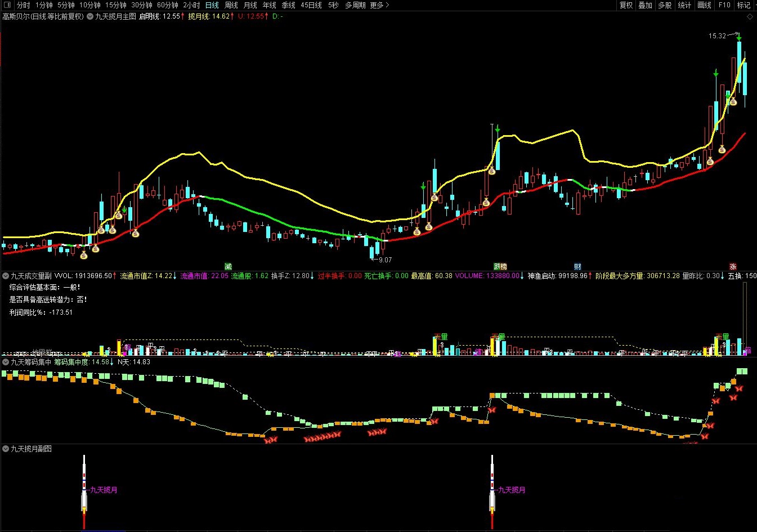
Task: Select the 5秒 period tab
Action: coord(334,5)
